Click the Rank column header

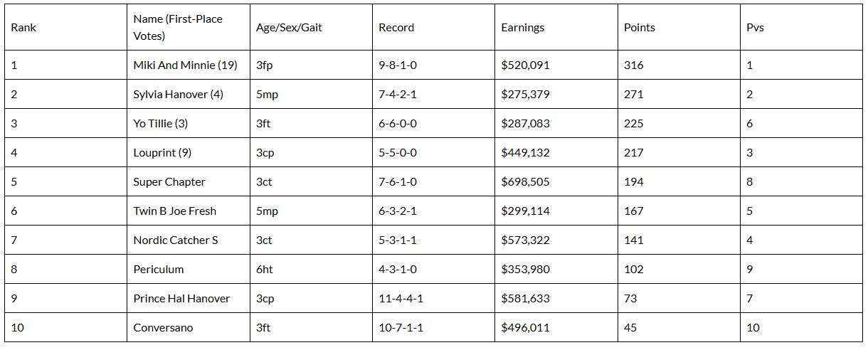23,28
